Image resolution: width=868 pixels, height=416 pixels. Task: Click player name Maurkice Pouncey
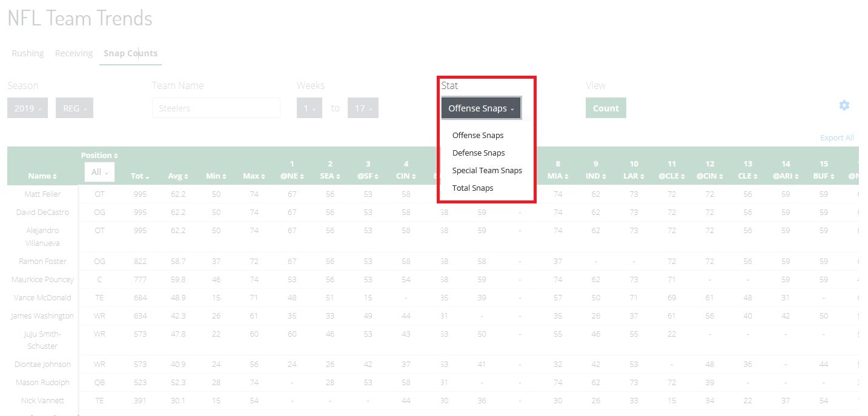click(x=42, y=279)
